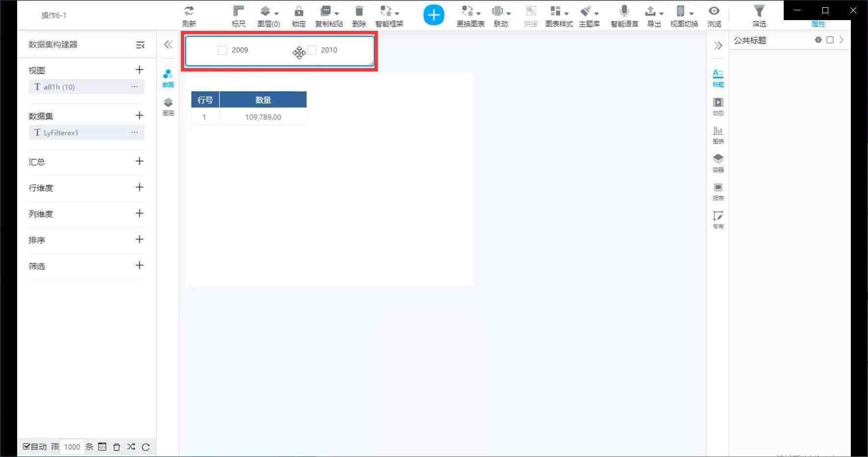Open the 容器 container properties tab
The height and width of the screenshot is (457, 868).
pyautogui.click(x=718, y=164)
